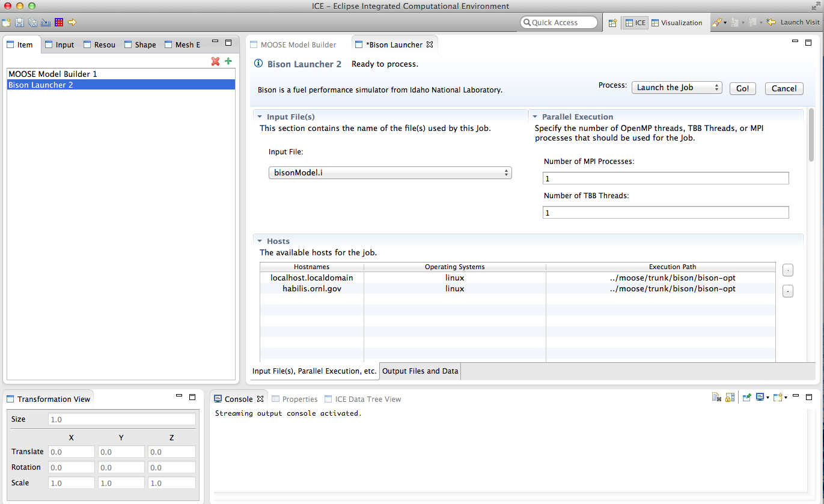Maximize the Item view panel
This screenshot has height=504, width=824.
coord(228,43)
